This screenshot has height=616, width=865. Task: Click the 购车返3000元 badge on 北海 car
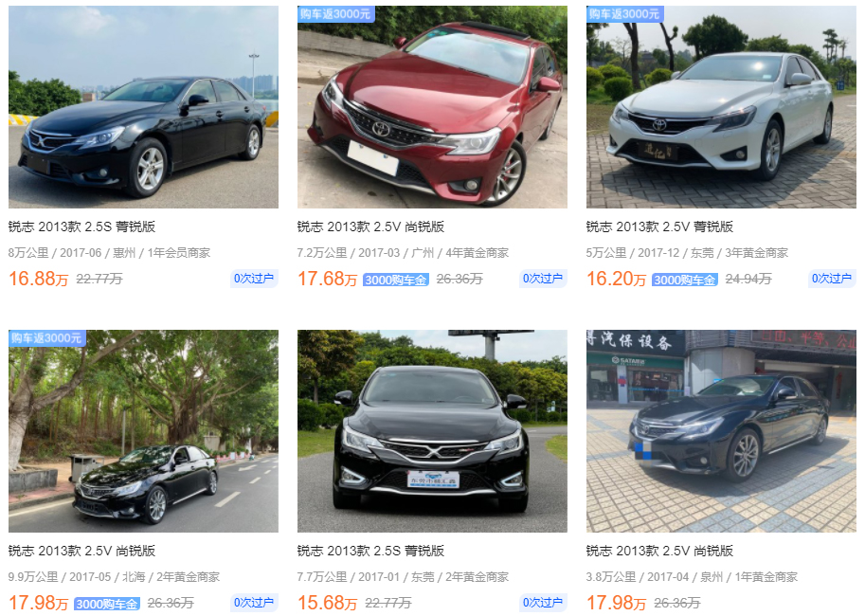point(46,337)
